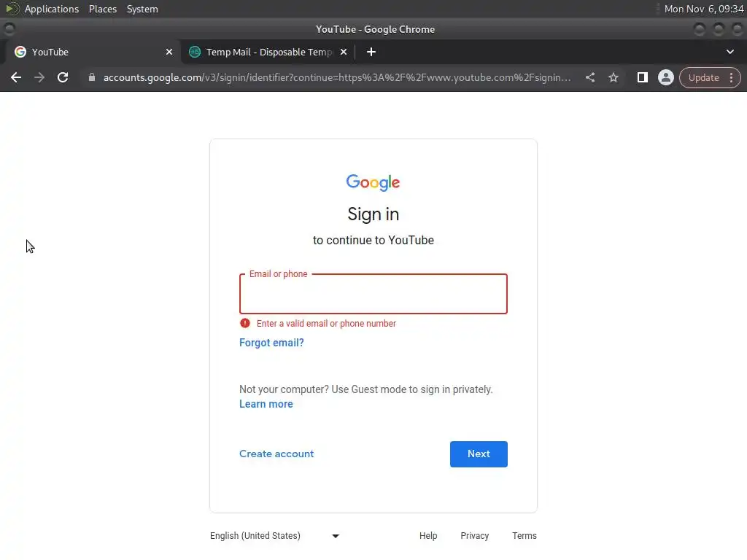
Task: Click the Google logo
Action: (x=373, y=182)
